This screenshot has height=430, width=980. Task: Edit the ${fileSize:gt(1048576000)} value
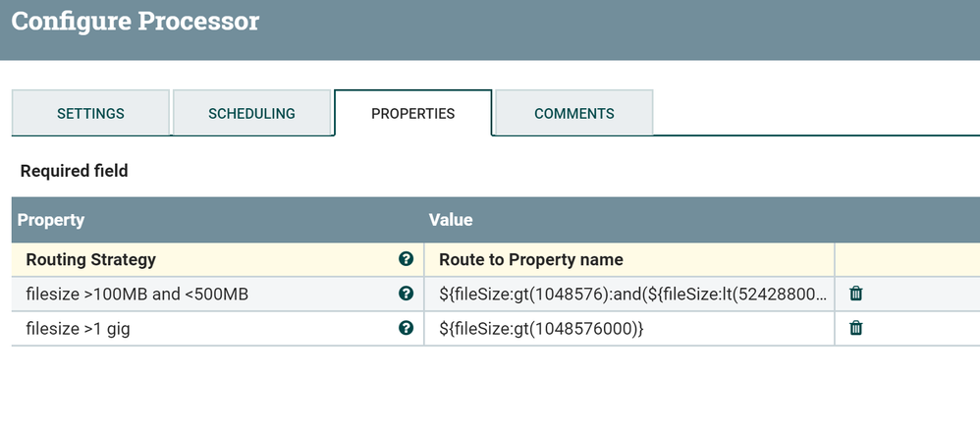(541, 329)
